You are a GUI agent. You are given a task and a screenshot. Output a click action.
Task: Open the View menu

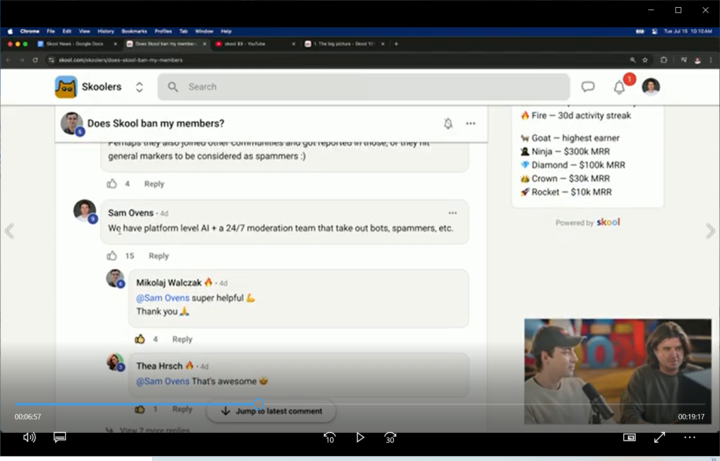pyautogui.click(x=84, y=31)
